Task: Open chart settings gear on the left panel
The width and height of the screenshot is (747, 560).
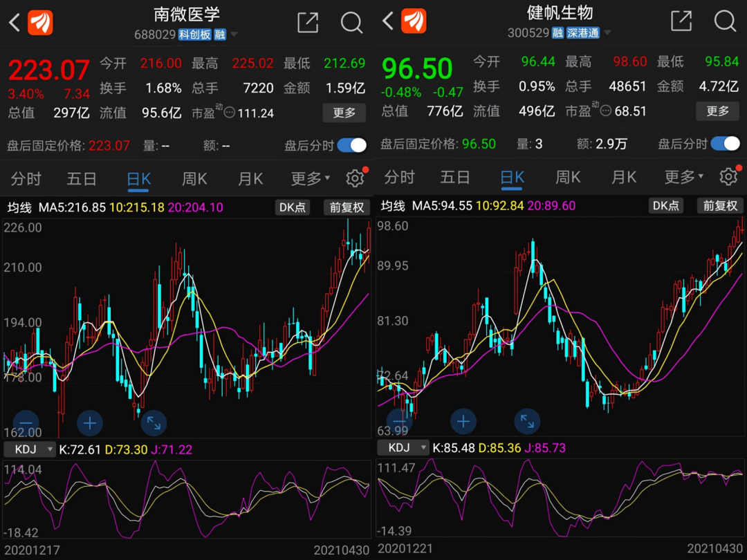Action: click(x=355, y=178)
